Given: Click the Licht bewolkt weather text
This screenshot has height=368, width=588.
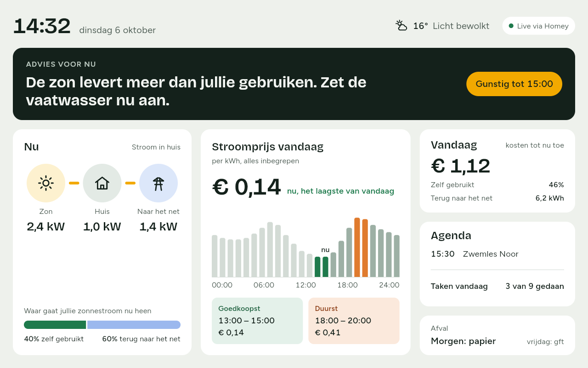Looking at the screenshot, I should (x=461, y=26).
